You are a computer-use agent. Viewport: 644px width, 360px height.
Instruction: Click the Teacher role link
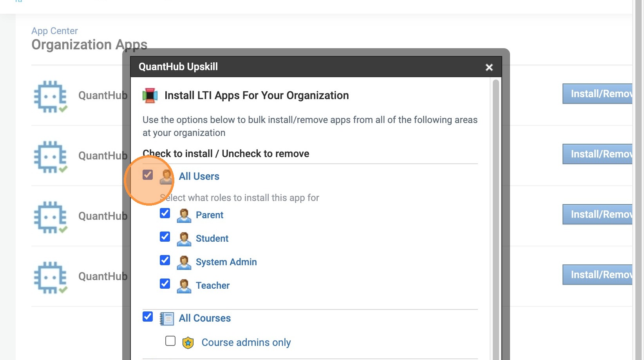(213, 286)
